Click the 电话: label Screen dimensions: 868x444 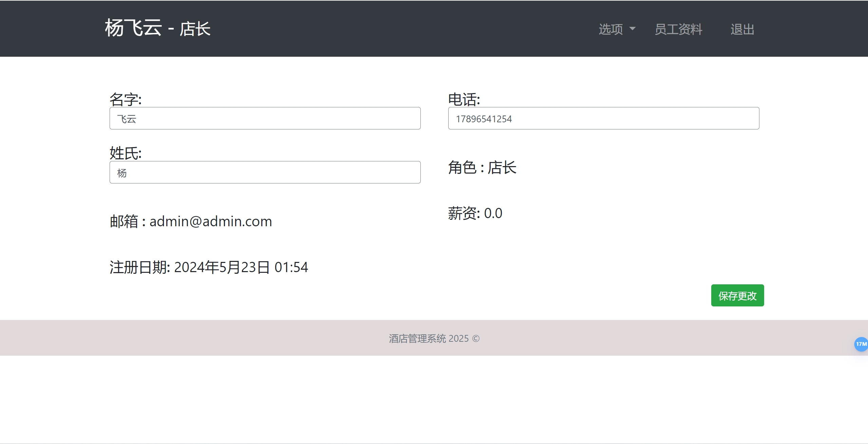pos(464,100)
